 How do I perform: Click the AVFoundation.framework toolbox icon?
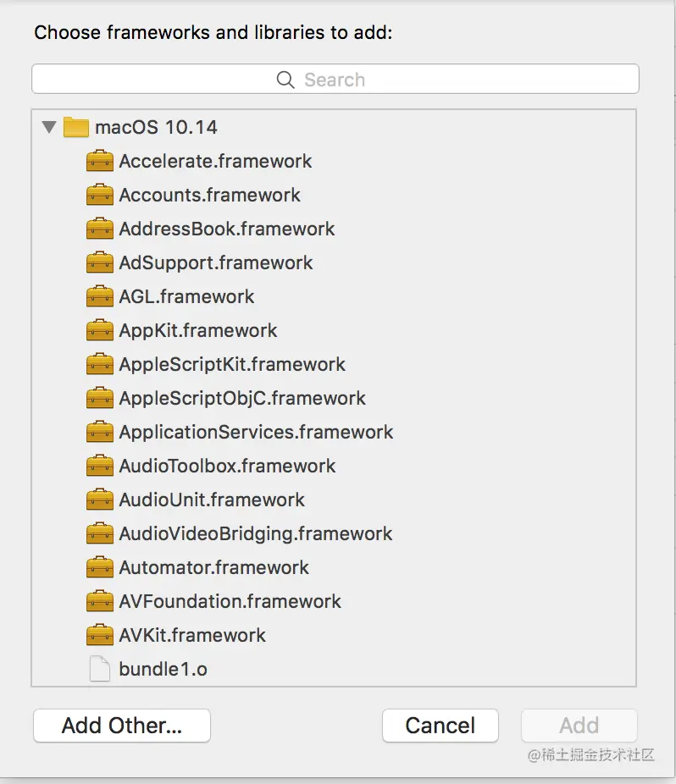point(100,601)
